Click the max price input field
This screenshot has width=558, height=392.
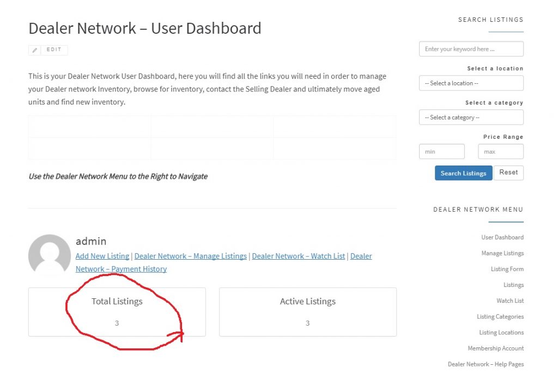[500, 151]
